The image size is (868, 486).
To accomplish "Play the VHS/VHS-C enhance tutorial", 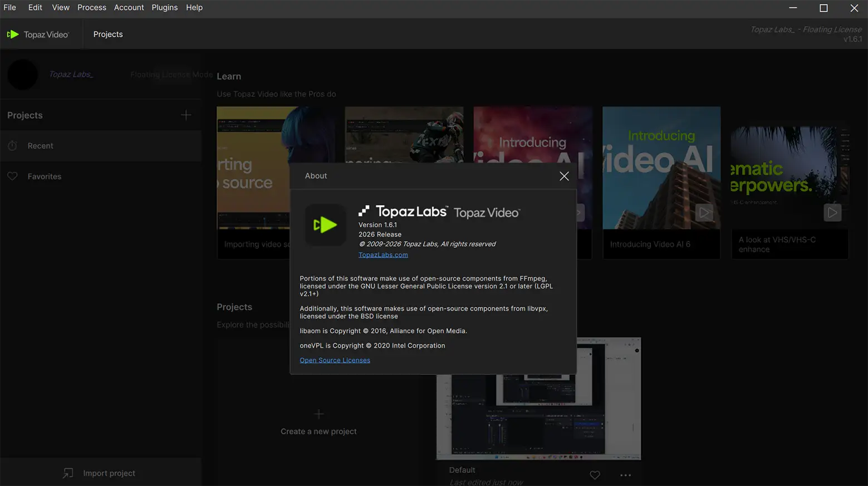I will point(832,213).
